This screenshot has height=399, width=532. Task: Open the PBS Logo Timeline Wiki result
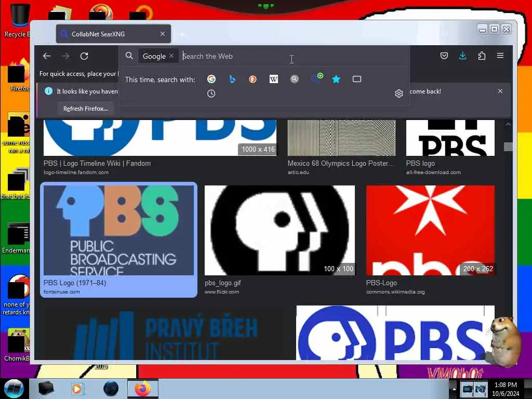[160, 138]
